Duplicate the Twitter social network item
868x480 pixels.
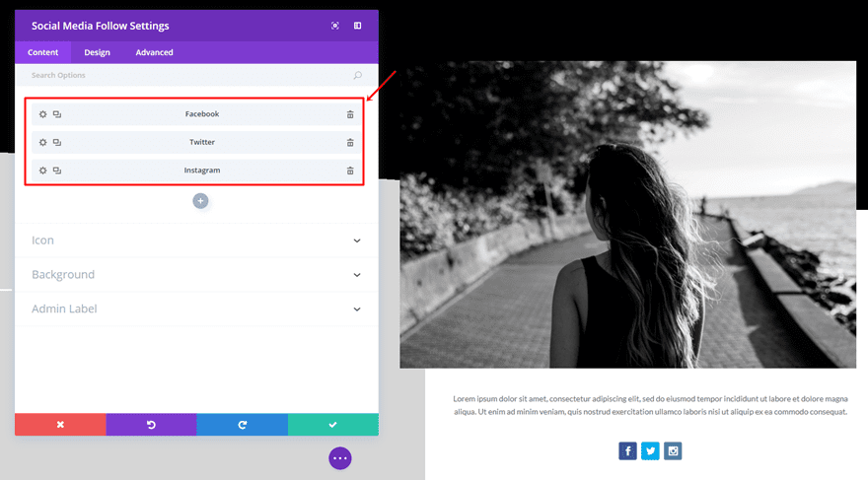click(x=57, y=143)
